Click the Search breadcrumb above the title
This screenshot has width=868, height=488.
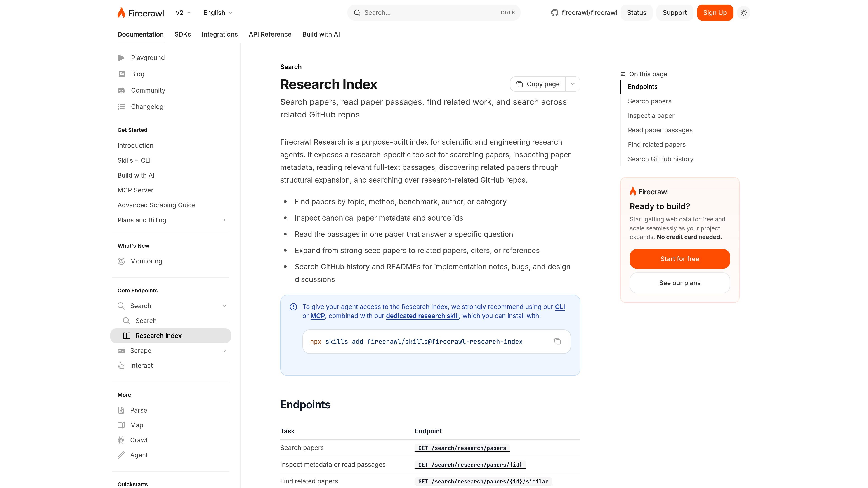click(291, 67)
